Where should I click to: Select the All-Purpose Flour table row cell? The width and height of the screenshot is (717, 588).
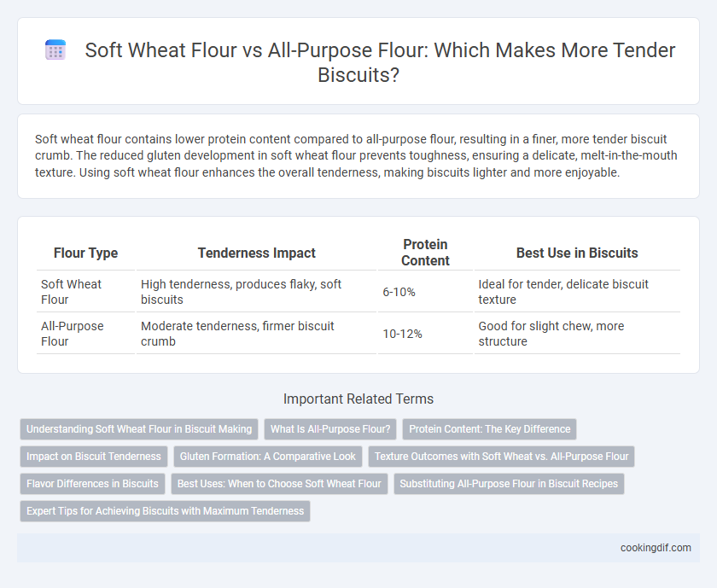(x=85, y=334)
